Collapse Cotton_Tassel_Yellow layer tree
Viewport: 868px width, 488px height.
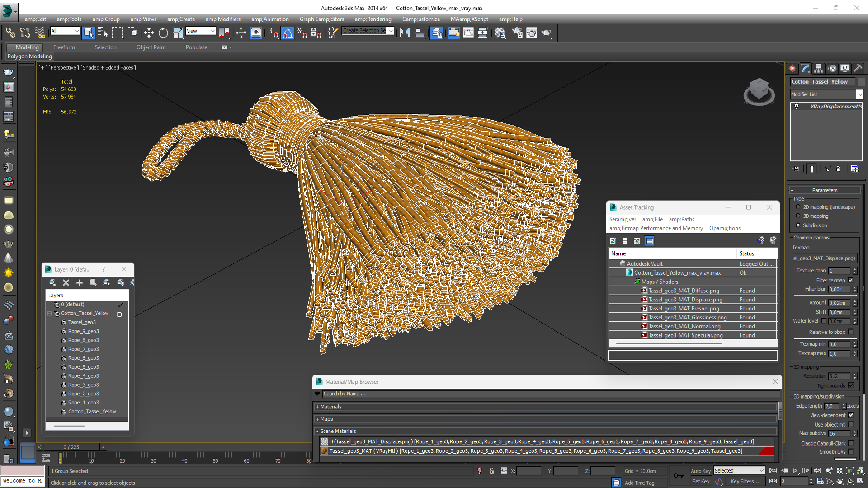point(50,313)
